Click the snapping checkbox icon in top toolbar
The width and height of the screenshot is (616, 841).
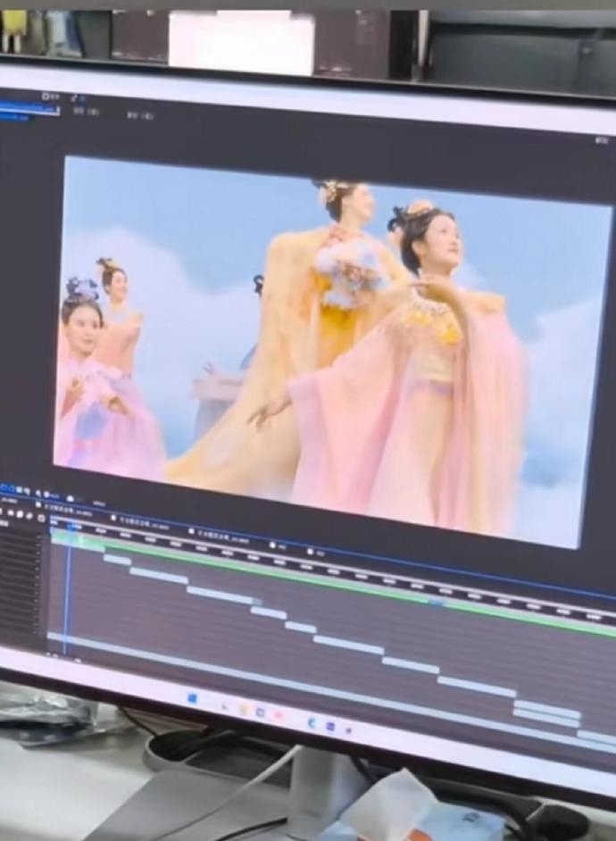pyautogui.click(x=46, y=96)
